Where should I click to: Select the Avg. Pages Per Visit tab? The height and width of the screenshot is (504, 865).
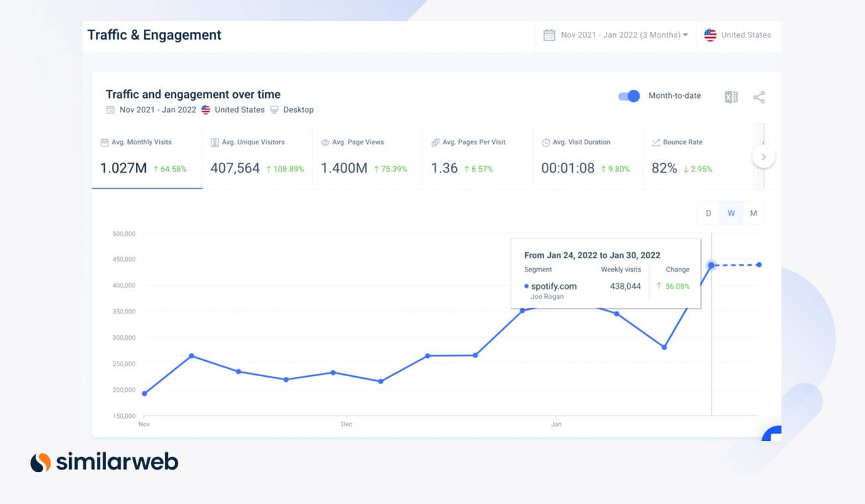pos(478,156)
